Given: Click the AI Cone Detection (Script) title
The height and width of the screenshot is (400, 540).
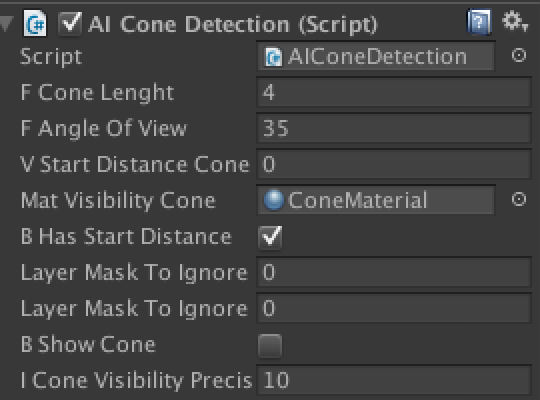Looking at the screenshot, I should 233,25.
